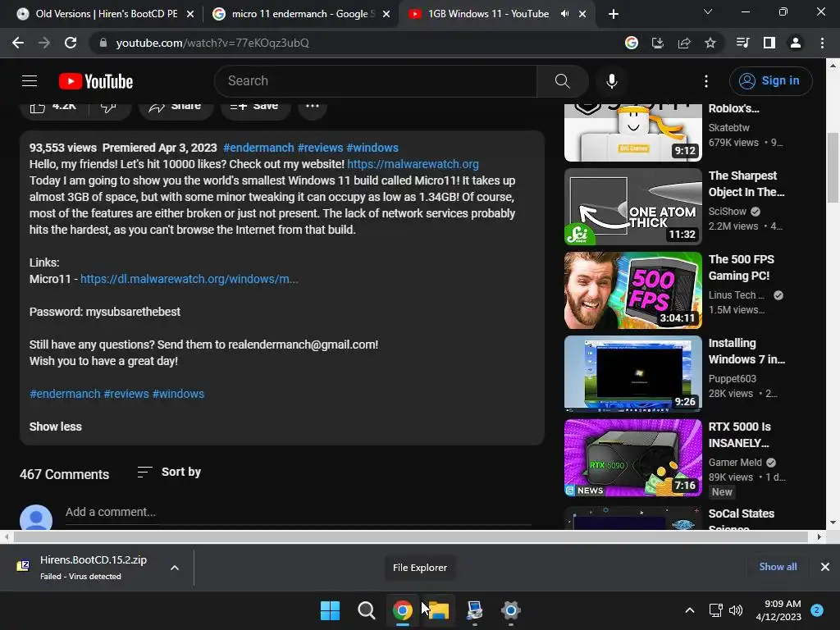Open the Chrome three-dot menu

point(822,43)
